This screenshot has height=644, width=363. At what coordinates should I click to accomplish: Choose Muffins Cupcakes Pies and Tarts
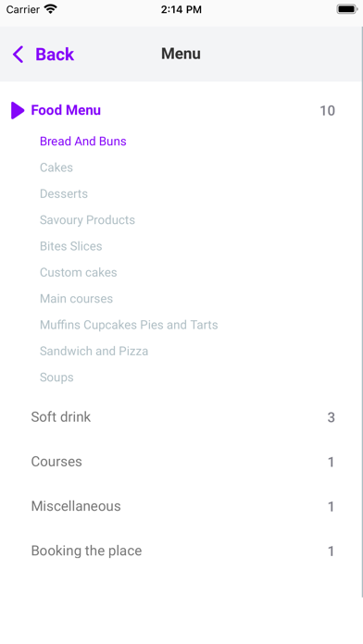click(x=129, y=325)
